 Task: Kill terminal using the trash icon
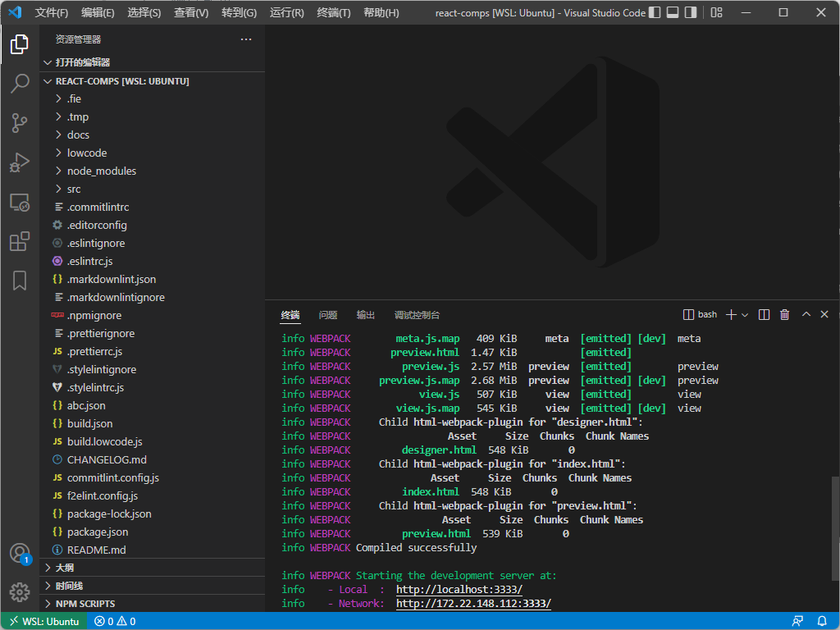pos(784,314)
